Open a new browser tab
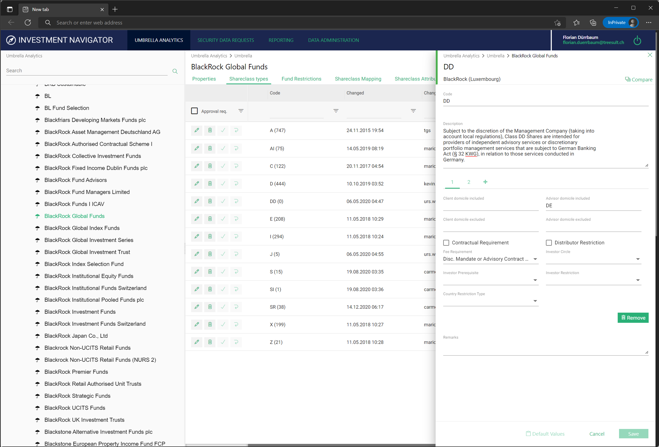Image resolution: width=659 pixels, height=447 pixels. [x=115, y=9]
